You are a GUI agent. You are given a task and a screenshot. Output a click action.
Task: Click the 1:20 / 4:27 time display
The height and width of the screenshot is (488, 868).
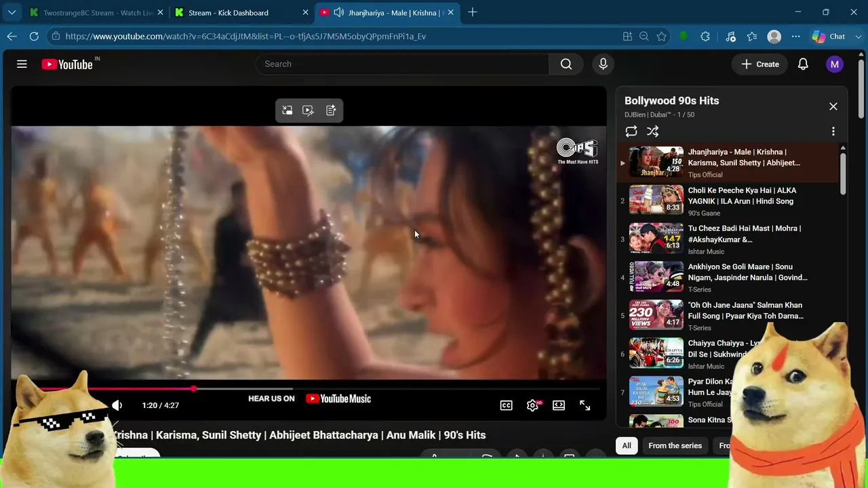161,405
